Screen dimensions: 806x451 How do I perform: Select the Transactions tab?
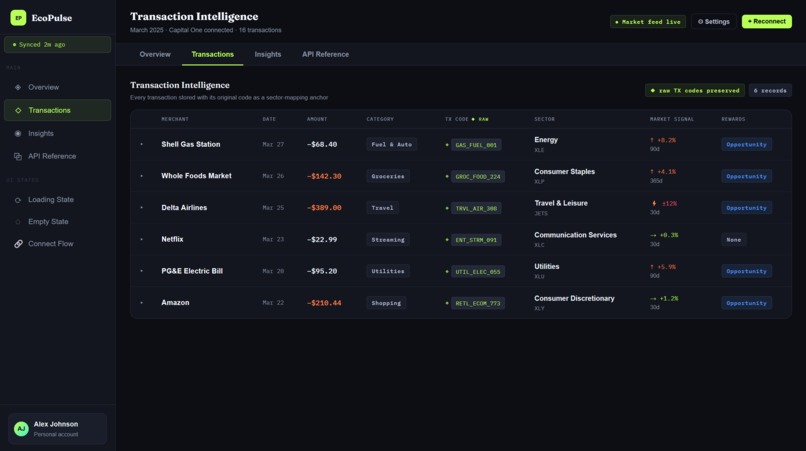pos(212,55)
